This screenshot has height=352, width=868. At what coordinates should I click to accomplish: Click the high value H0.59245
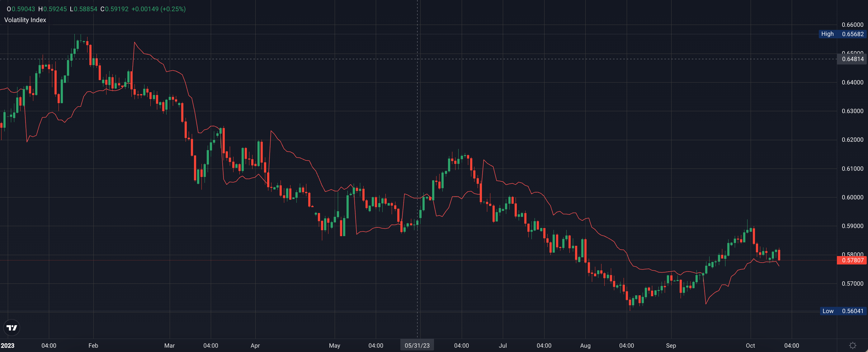(x=53, y=9)
